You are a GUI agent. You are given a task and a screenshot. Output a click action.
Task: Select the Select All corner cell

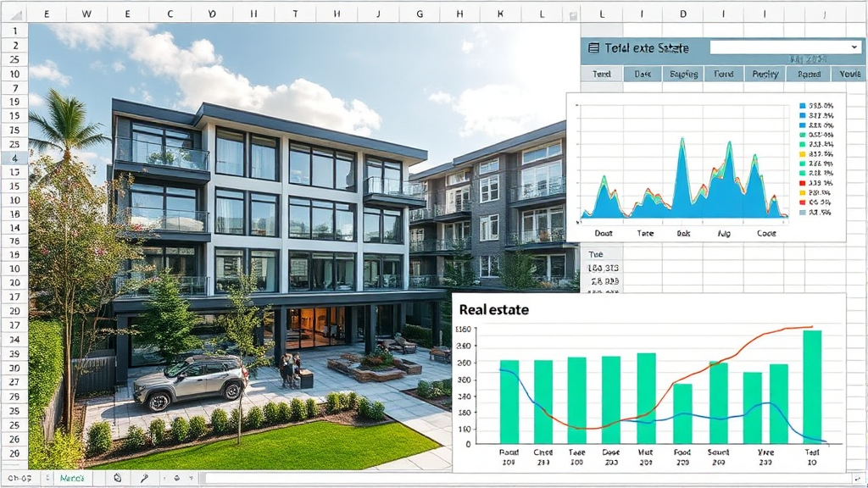click(14, 14)
